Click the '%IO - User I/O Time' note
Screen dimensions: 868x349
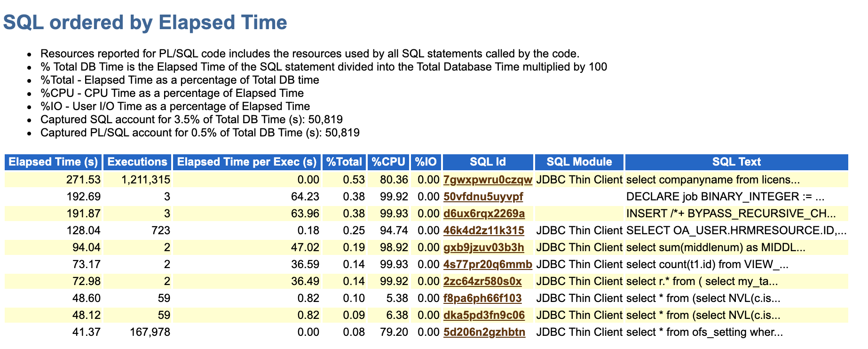[x=175, y=106]
